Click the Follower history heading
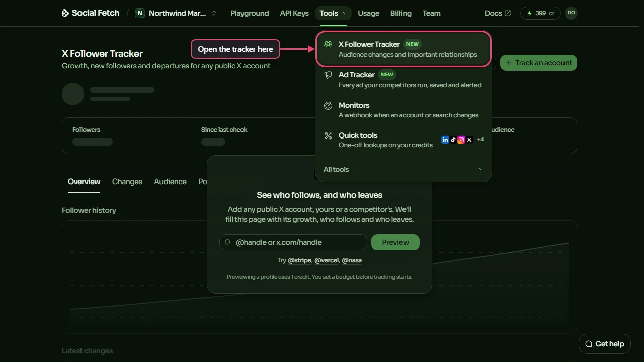This screenshot has height=362, width=644. point(89,210)
